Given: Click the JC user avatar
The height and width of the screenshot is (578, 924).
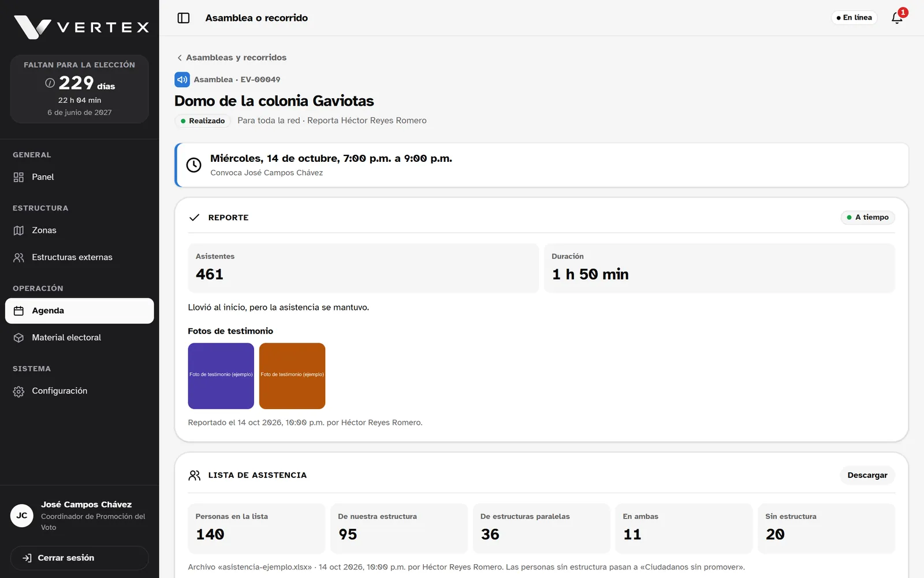Looking at the screenshot, I should coord(22,516).
